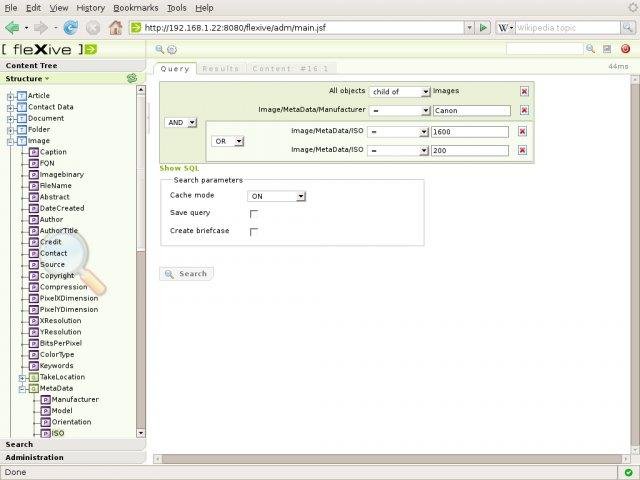Screen dimensions: 640x480
Task: Click the Canon value input field
Action: tap(470, 111)
